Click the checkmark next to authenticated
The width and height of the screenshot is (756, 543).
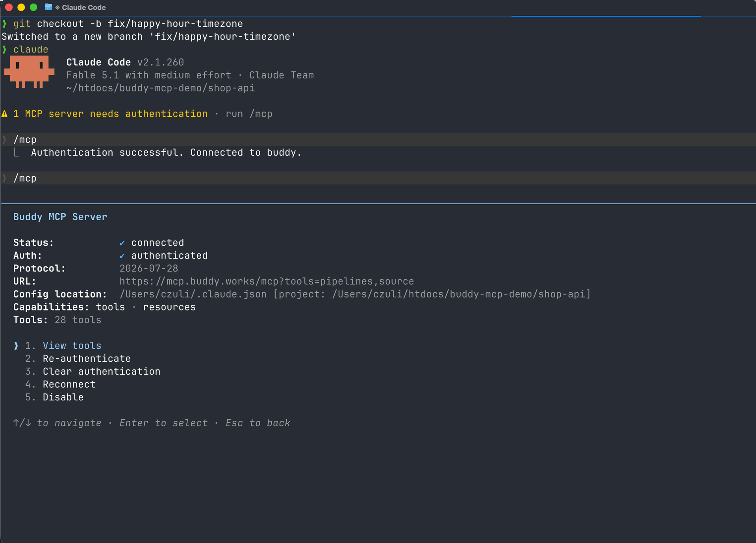(122, 256)
